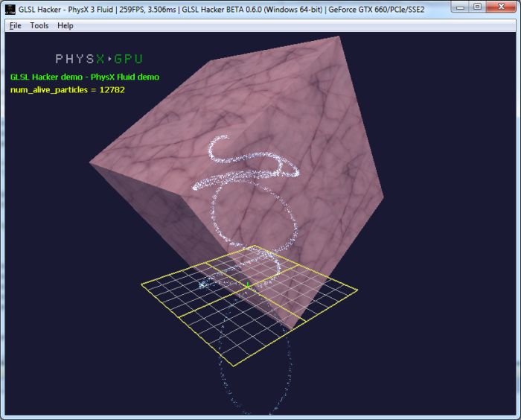Open the Tools menu
This screenshot has width=521, height=420.
click(39, 25)
